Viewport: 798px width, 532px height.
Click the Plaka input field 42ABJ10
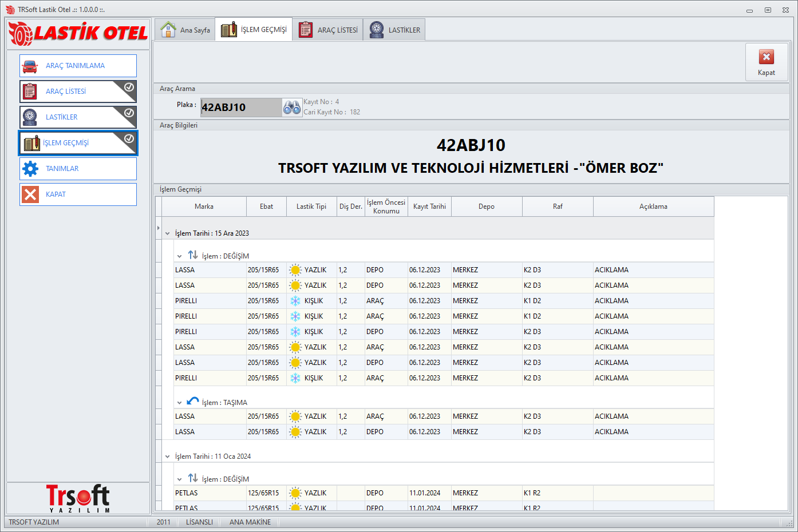(241, 107)
